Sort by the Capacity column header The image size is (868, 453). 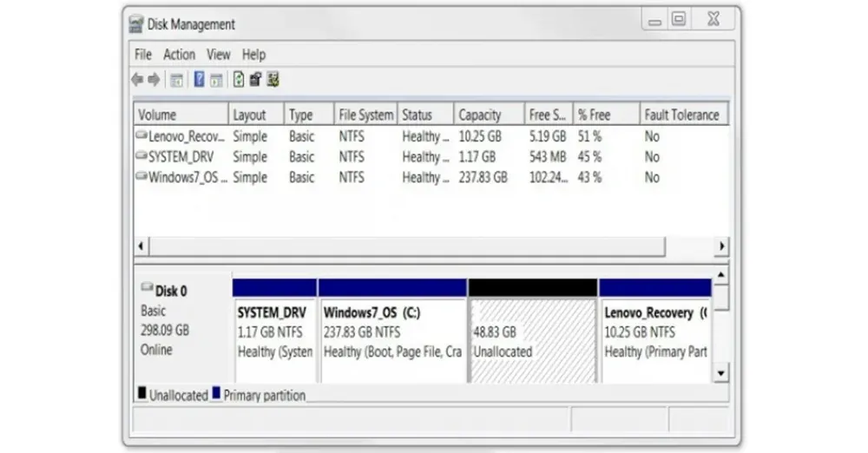click(x=489, y=115)
